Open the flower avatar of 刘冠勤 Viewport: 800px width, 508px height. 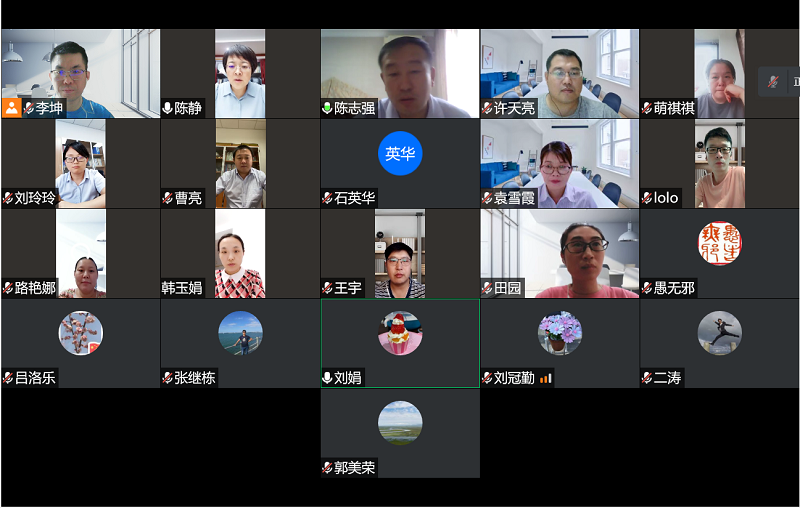tap(560, 333)
